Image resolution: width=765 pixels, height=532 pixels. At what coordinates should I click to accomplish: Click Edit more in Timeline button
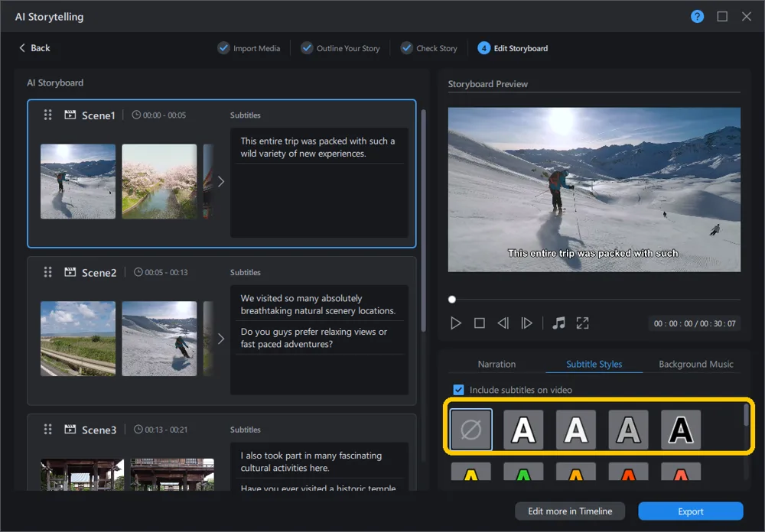570,511
